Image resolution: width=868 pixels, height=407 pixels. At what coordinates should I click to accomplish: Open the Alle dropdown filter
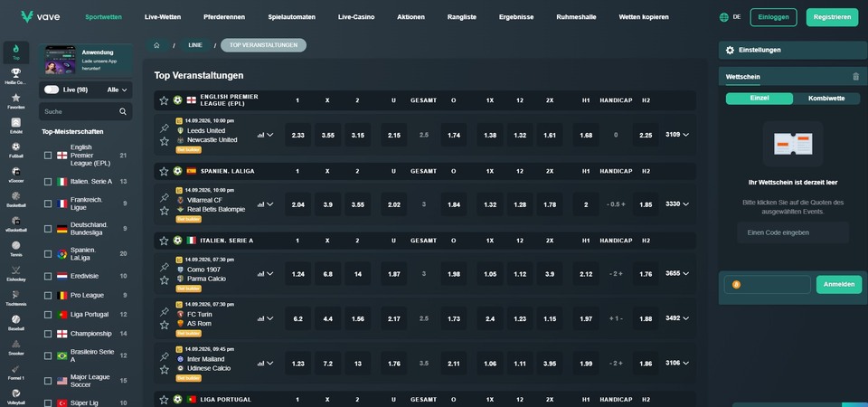pos(117,90)
